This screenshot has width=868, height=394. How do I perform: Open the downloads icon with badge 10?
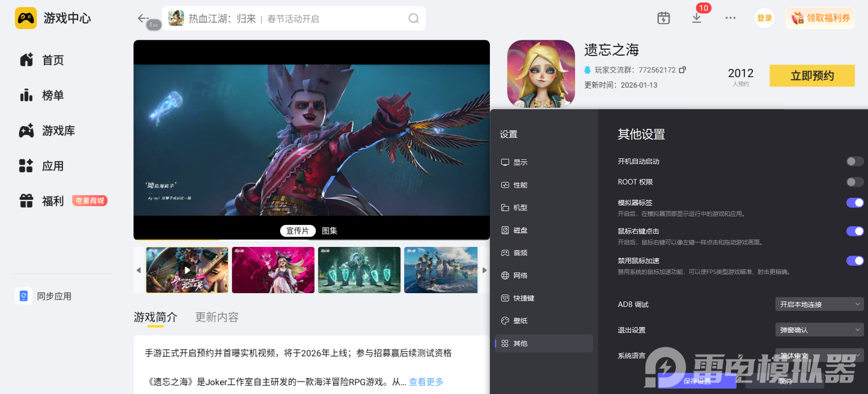tap(697, 18)
